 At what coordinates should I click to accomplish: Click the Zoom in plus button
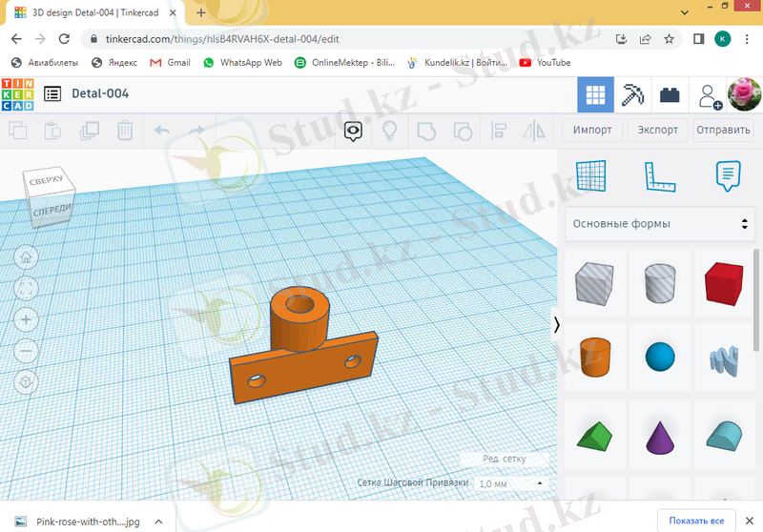[26, 318]
